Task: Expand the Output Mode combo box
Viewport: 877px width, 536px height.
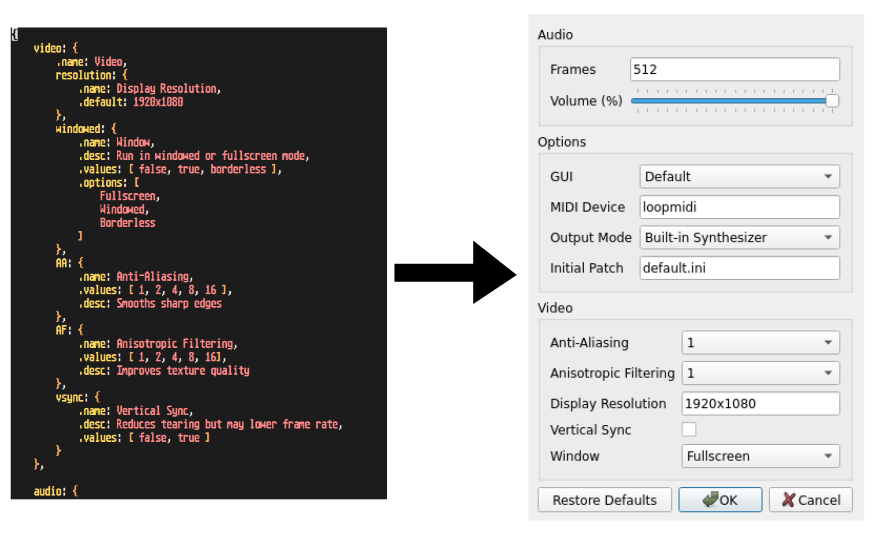Action: point(739,238)
